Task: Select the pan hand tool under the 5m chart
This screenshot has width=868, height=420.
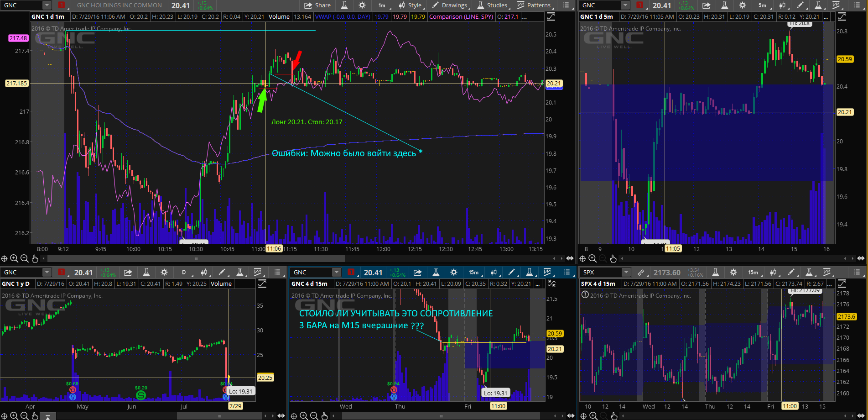Action: 613,258
